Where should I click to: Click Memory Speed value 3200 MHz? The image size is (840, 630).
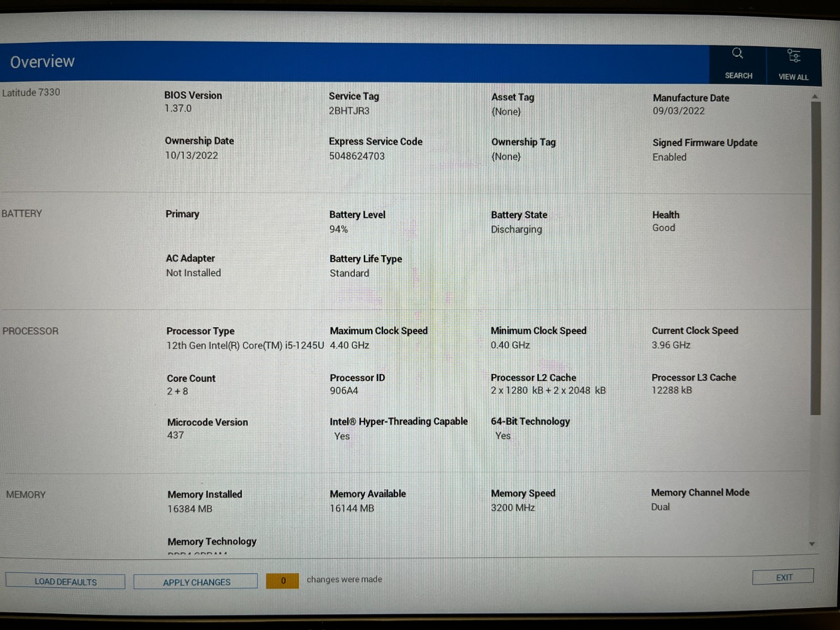pyautogui.click(x=513, y=508)
